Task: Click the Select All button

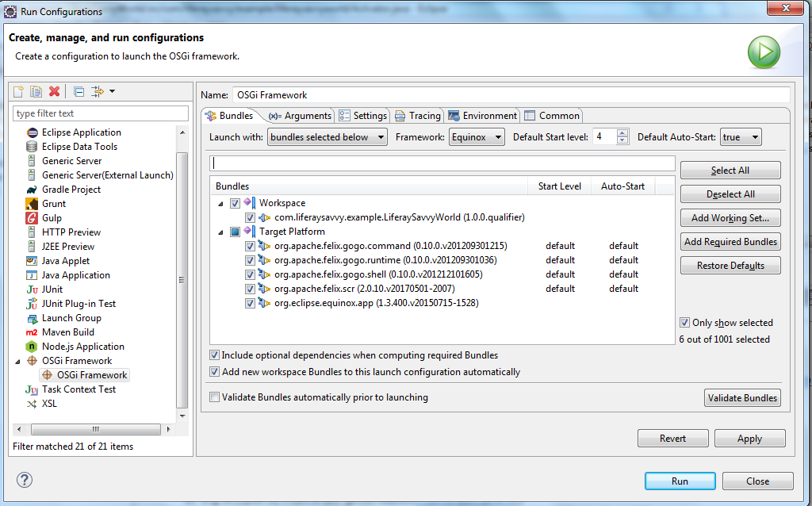Action: (x=730, y=171)
